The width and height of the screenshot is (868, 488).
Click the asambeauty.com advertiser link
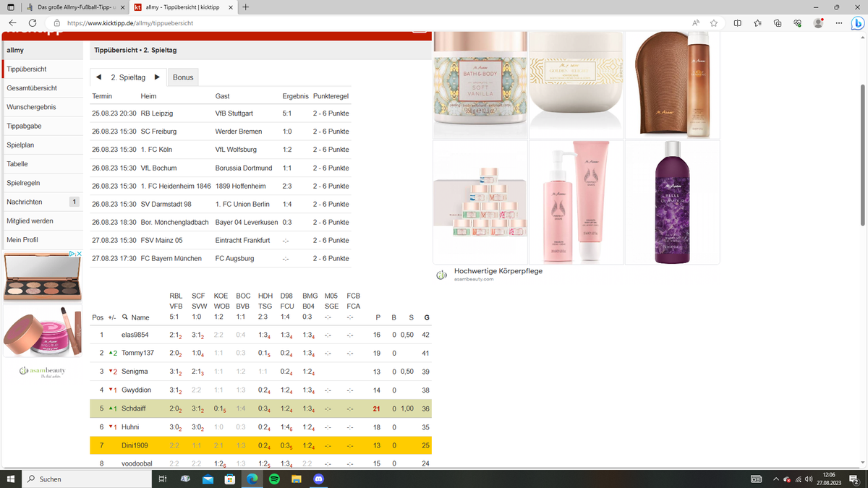point(474,279)
